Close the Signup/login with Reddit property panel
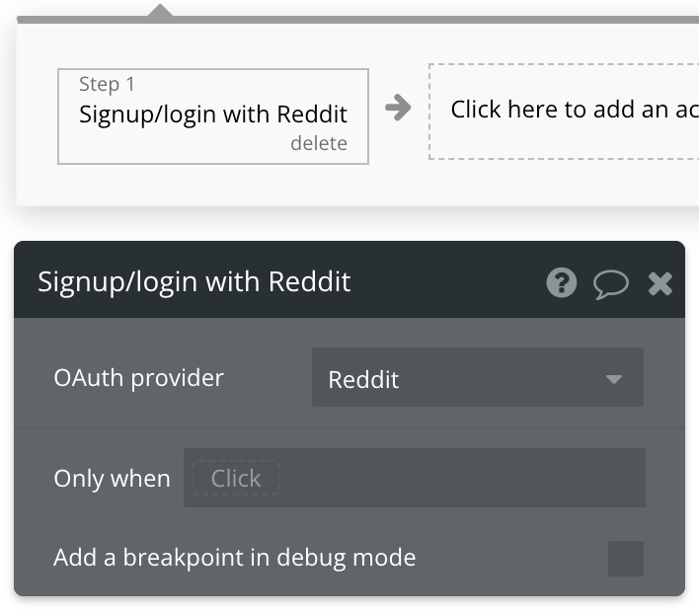Viewport: 699px width, 616px height. [660, 284]
